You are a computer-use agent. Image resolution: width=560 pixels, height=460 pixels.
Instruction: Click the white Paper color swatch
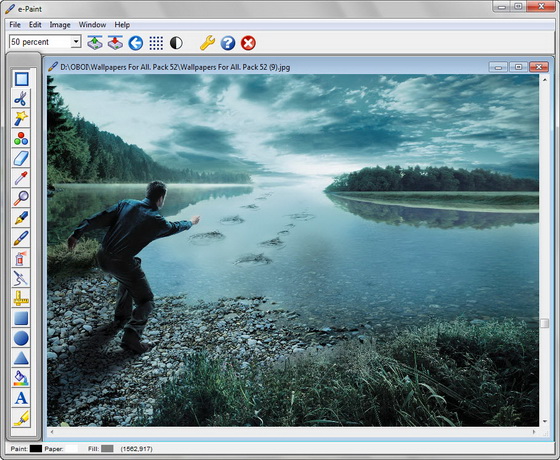[72, 449]
